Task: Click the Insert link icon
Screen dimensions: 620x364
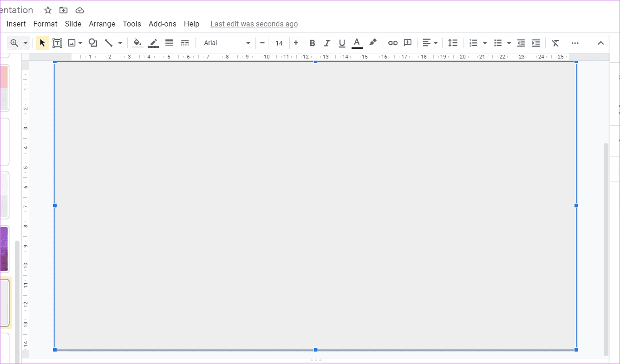Action: (x=393, y=43)
